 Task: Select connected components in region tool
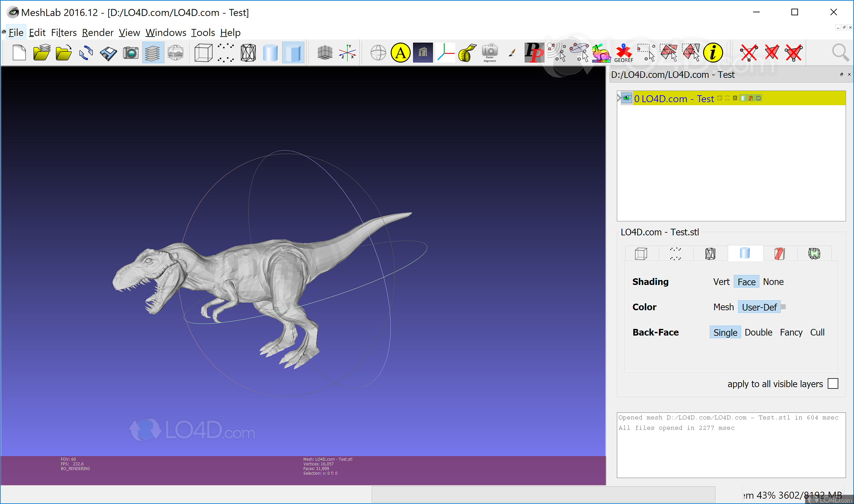pyautogui.click(x=691, y=53)
